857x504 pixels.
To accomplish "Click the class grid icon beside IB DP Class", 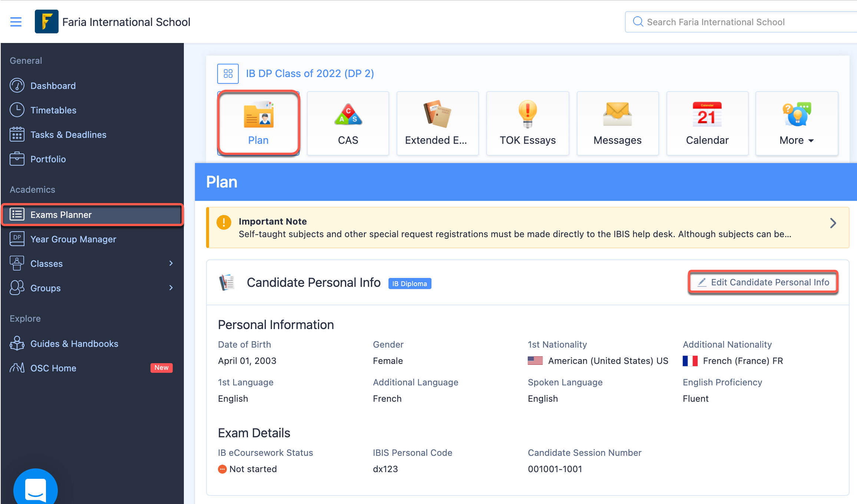I will click(228, 73).
